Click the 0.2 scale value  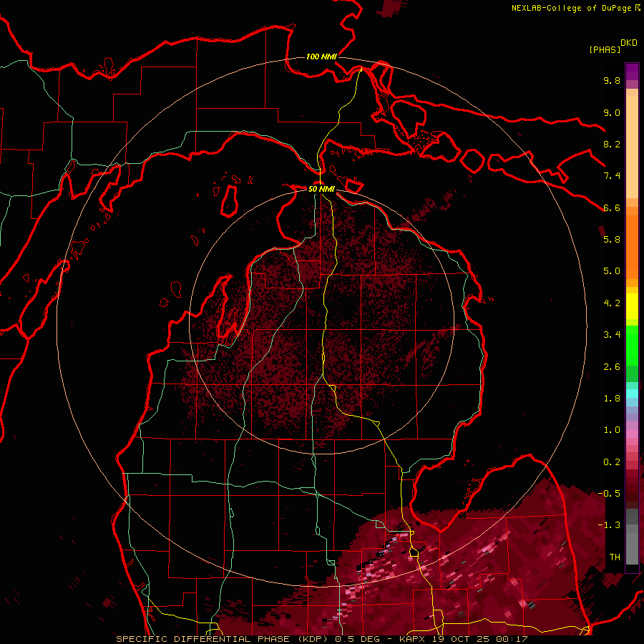click(612, 462)
